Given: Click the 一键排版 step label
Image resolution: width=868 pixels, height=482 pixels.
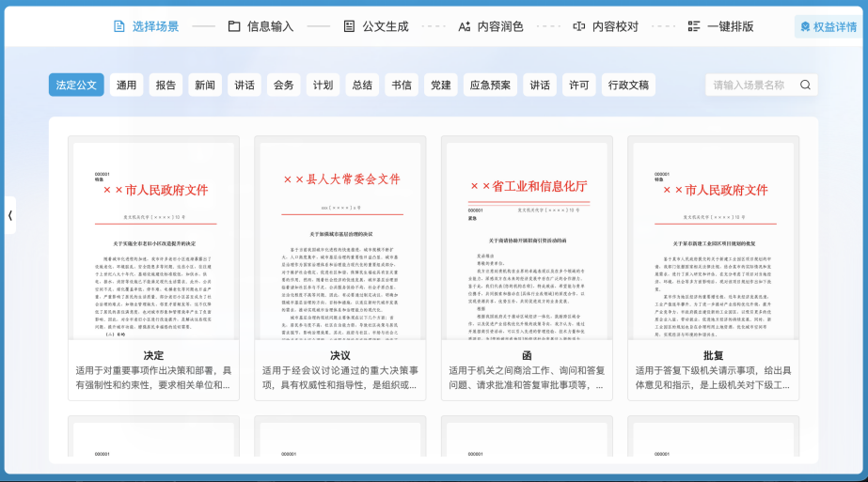Looking at the screenshot, I should (x=730, y=26).
